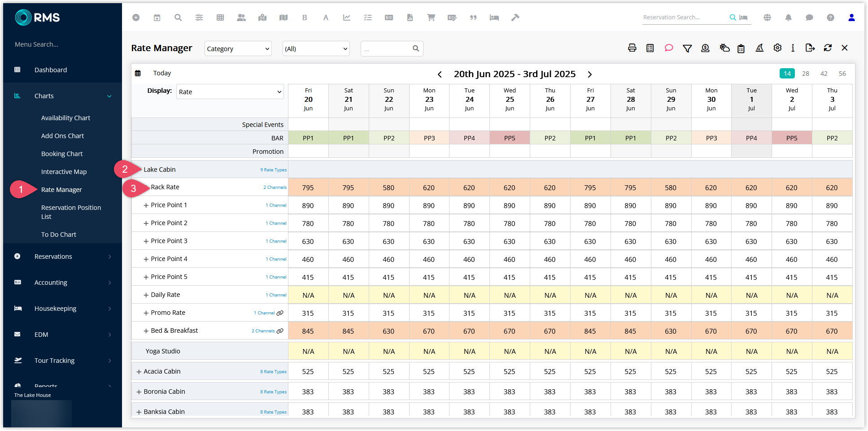
Task: Click the line chart icon in top toolbar
Action: point(347,17)
